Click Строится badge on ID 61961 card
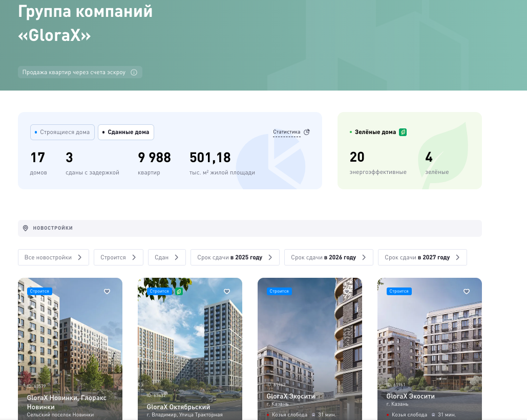 coord(399,291)
